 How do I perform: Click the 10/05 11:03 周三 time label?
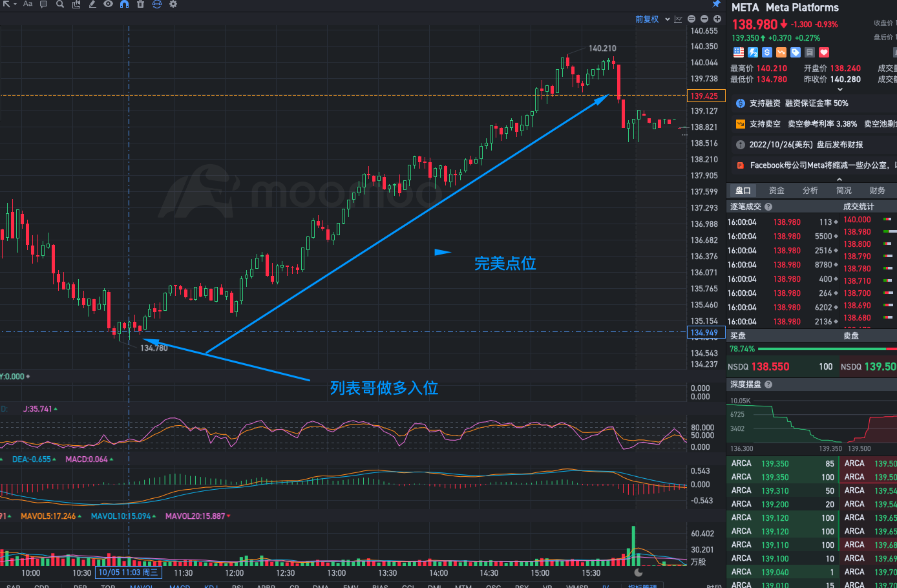click(x=129, y=572)
